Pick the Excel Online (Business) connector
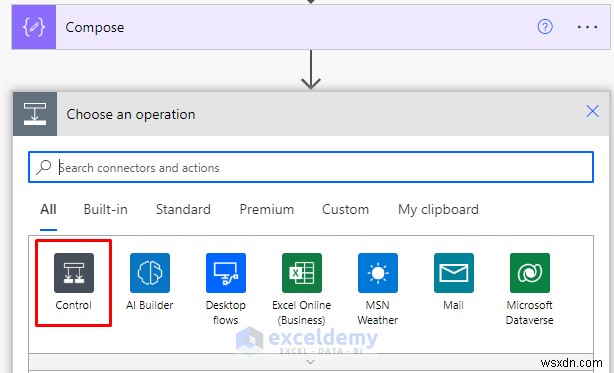The image size is (614, 373). [302, 273]
